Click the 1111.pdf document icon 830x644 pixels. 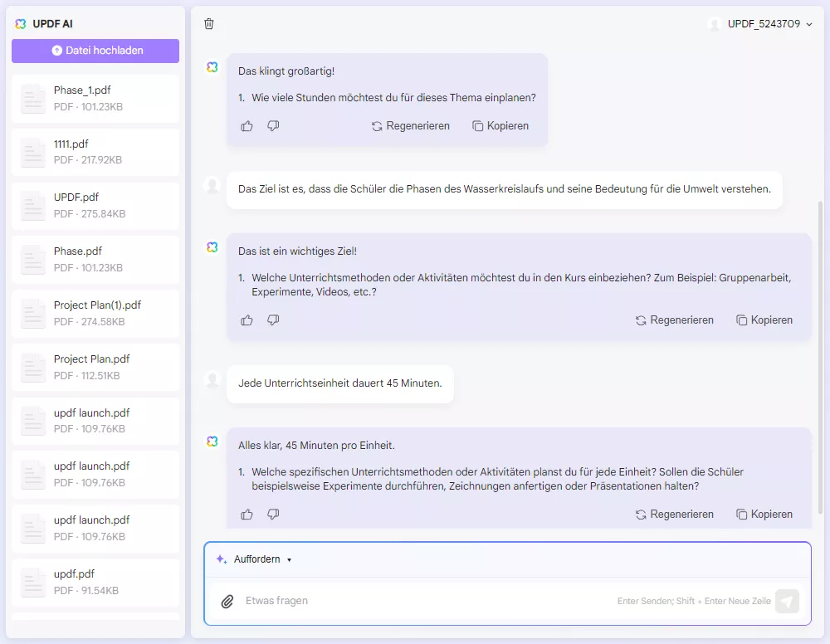[33, 153]
